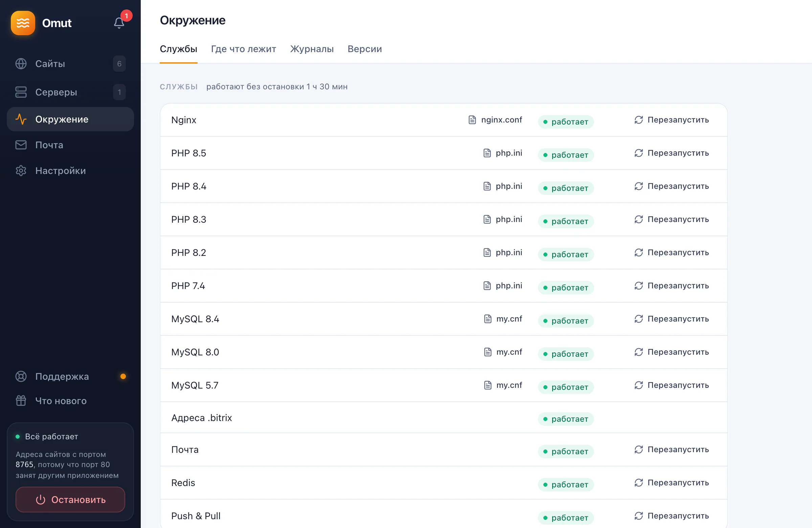
Task: Restart PHP 8.4 service
Action: (x=672, y=186)
